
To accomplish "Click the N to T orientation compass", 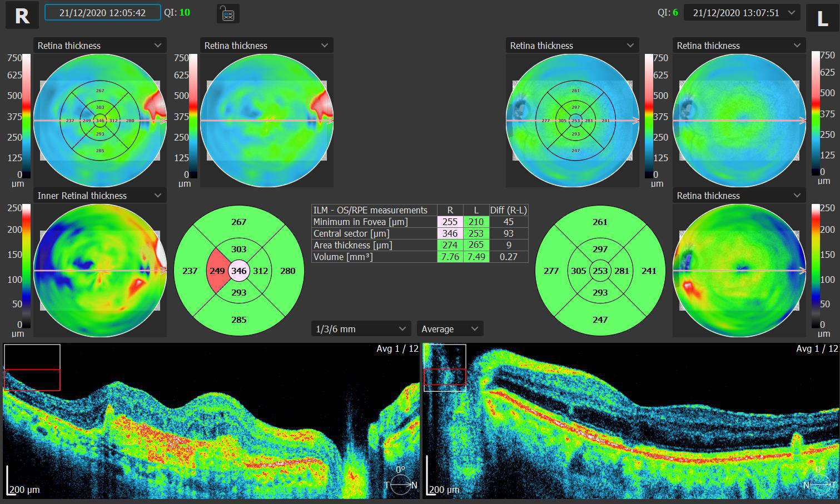I will (821, 484).
